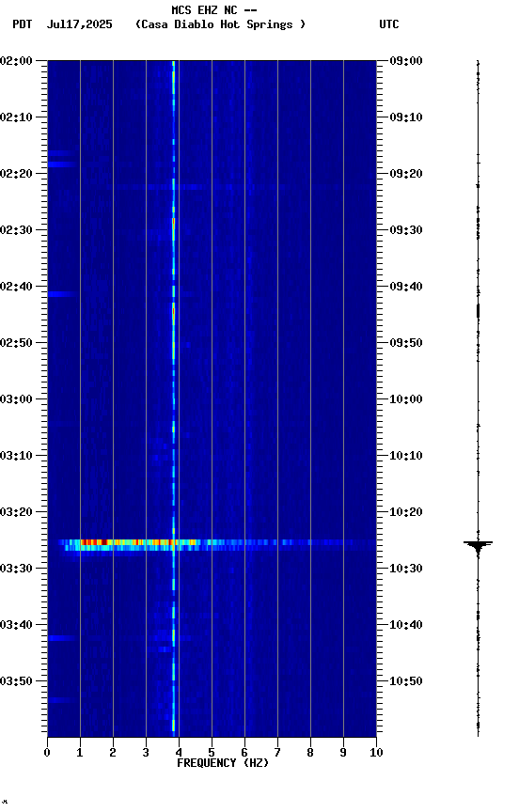Click the 03:00 PDT time label
The image size is (519, 812).
coord(16,399)
